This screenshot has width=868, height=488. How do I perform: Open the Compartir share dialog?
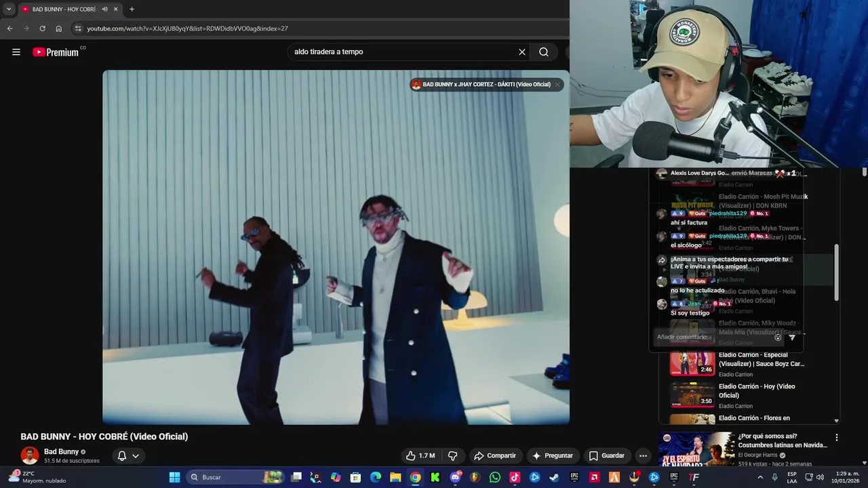click(x=495, y=456)
